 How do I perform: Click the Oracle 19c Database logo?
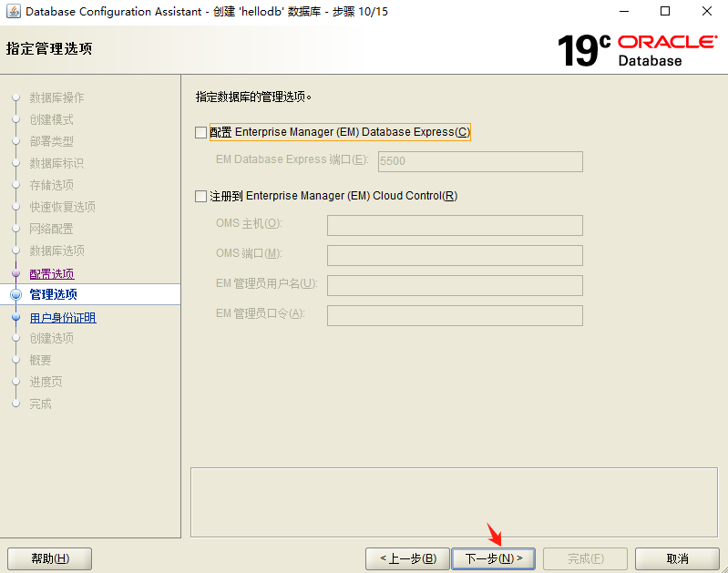tap(638, 50)
